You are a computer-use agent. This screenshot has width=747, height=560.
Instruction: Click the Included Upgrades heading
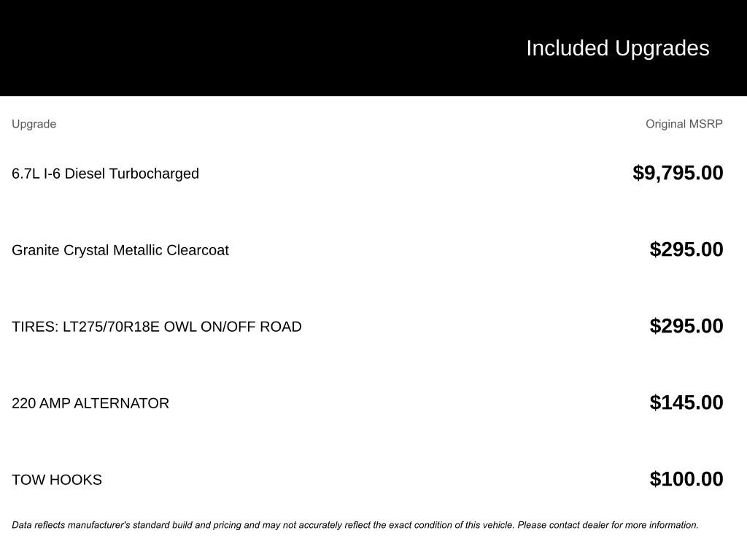(617, 48)
